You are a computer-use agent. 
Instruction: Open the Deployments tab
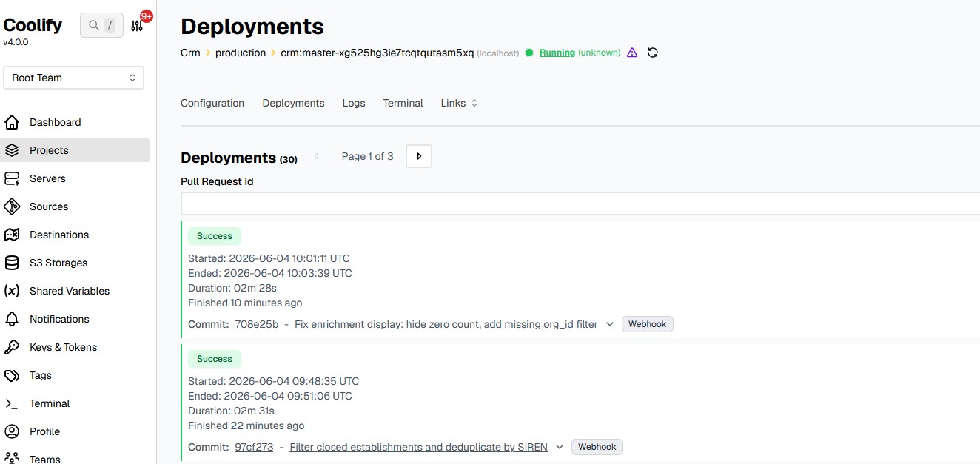tap(293, 103)
